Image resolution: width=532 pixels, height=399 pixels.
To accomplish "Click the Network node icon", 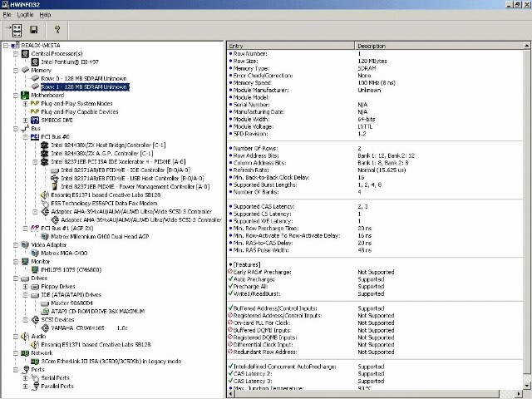I will [25, 352].
